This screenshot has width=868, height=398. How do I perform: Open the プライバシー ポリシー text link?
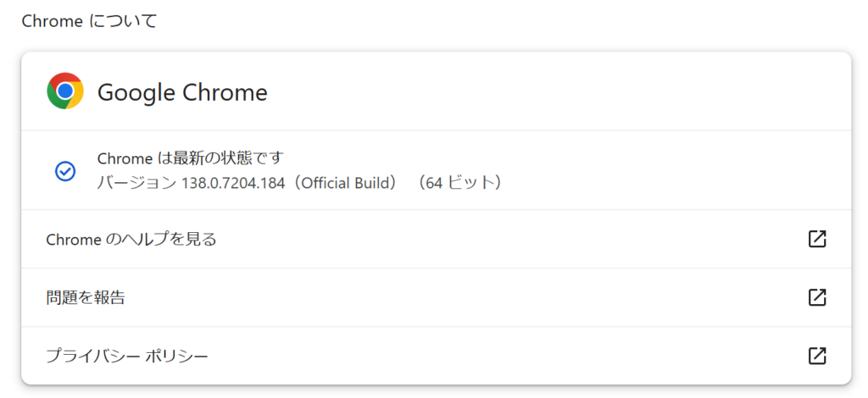tap(127, 356)
